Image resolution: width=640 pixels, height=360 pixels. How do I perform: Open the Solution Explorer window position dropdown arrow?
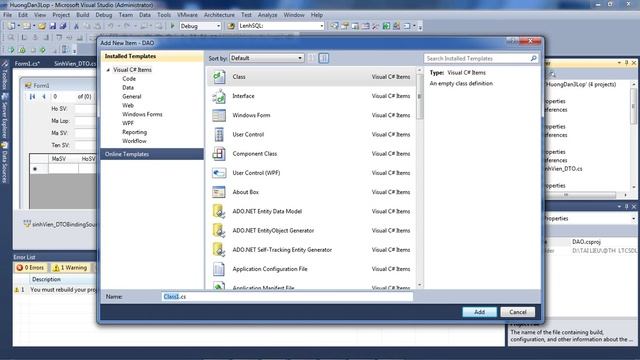click(x=619, y=63)
